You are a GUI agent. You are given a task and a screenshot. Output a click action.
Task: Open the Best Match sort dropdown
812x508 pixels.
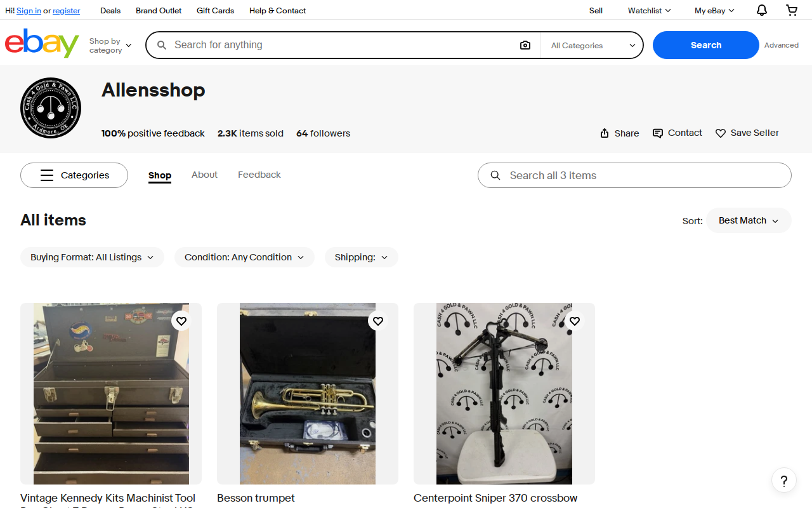tap(749, 220)
